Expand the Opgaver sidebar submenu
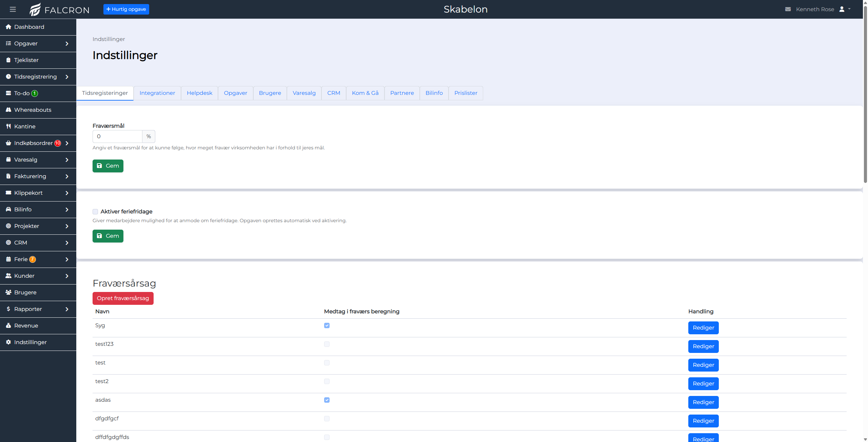 pyautogui.click(x=67, y=44)
